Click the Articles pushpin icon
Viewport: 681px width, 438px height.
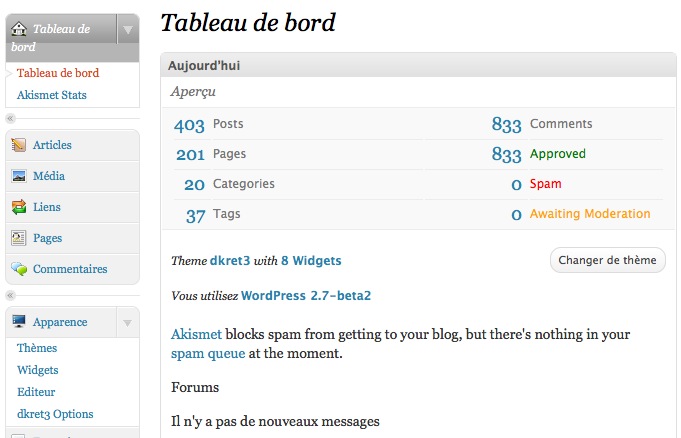tap(19, 145)
